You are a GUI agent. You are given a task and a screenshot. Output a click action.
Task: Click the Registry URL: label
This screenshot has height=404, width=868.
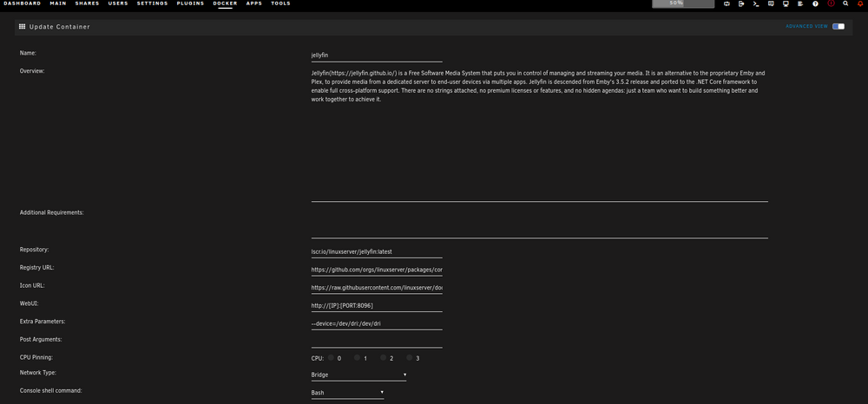(36, 268)
